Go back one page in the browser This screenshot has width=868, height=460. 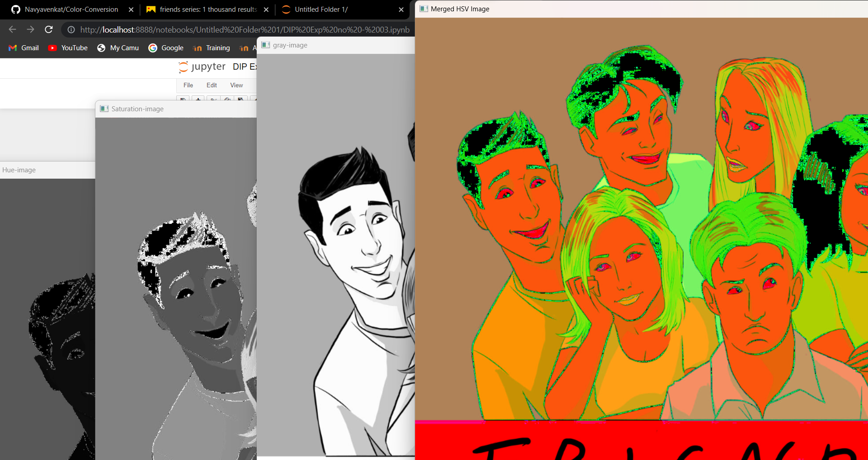12,29
